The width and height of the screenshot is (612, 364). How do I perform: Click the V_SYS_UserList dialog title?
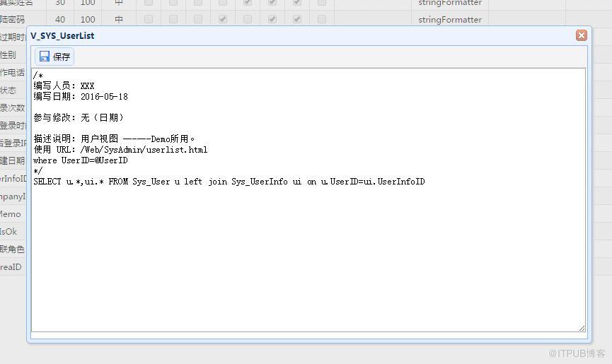62,36
